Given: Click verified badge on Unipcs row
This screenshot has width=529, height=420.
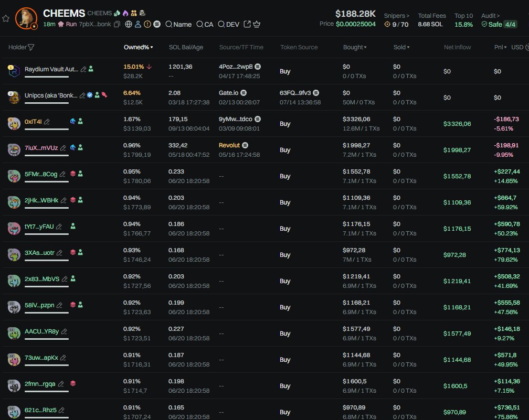Looking at the screenshot, I should [90, 95].
